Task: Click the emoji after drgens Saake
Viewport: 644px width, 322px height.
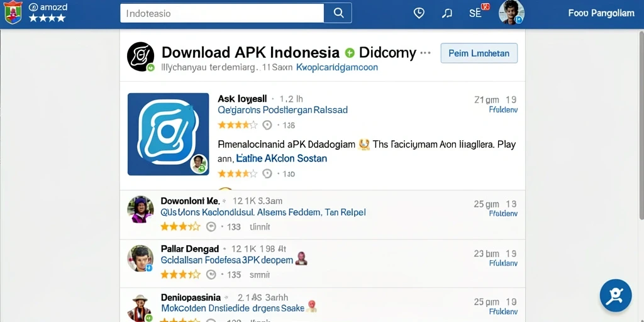Action: click(x=312, y=306)
